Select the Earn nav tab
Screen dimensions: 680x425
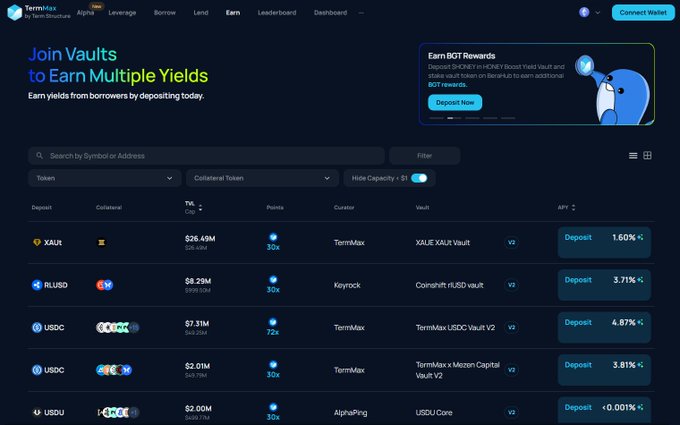pyautogui.click(x=233, y=13)
